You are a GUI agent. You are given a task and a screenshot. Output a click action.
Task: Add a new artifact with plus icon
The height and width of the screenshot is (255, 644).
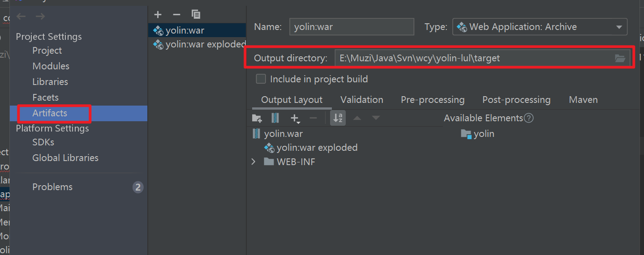click(157, 15)
